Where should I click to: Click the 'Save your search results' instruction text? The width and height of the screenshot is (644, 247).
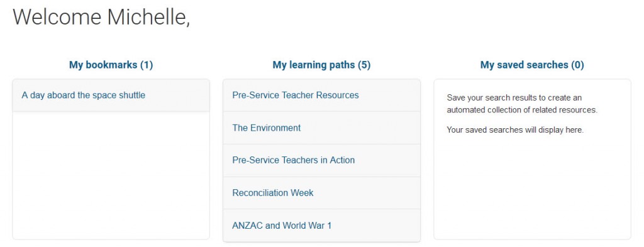point(514,97)
